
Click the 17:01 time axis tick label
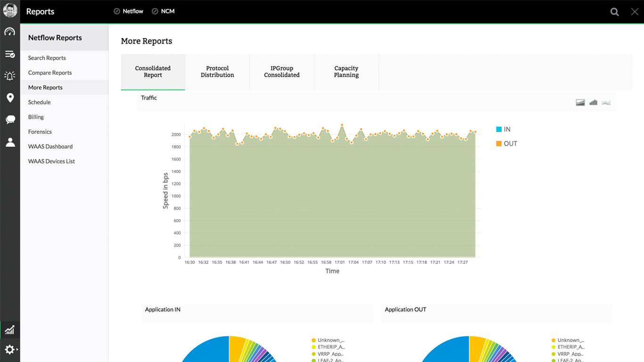pyautogui.click(x=340, y=262)
